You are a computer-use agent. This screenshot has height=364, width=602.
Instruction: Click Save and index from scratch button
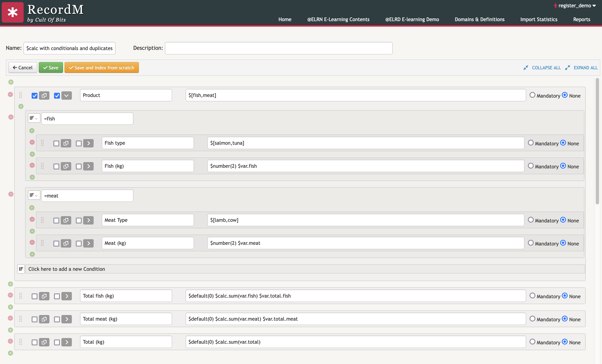pos(102,68)
